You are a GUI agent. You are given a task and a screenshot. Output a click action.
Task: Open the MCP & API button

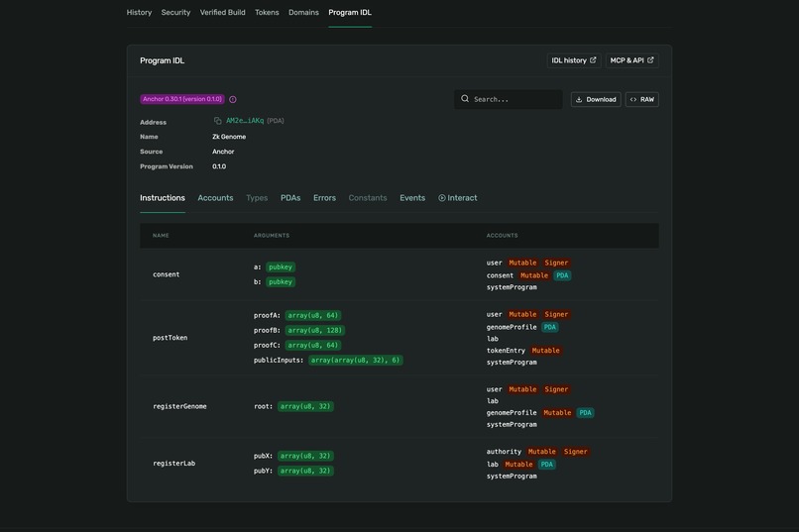631,60
